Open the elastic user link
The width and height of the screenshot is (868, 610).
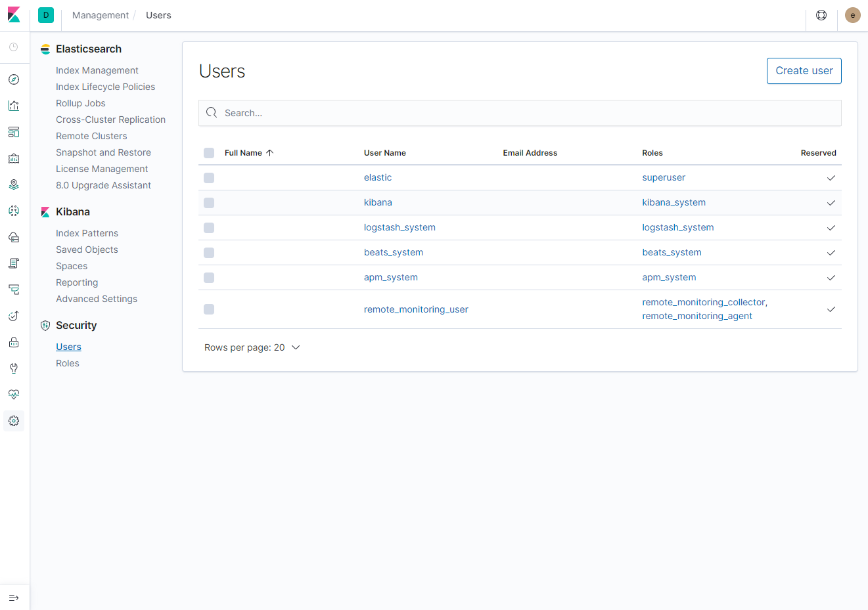(x=378, y=178)
